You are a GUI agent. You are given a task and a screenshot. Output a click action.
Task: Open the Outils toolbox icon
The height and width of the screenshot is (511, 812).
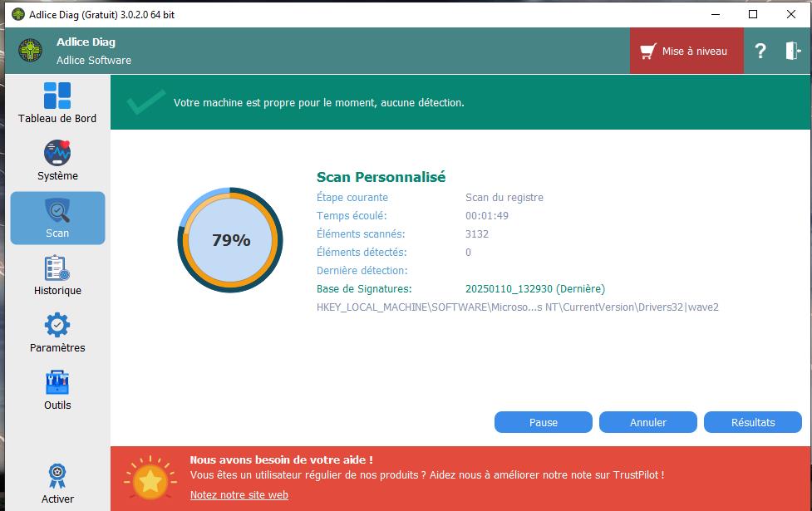pyautogui.click(x=57, y=382)
